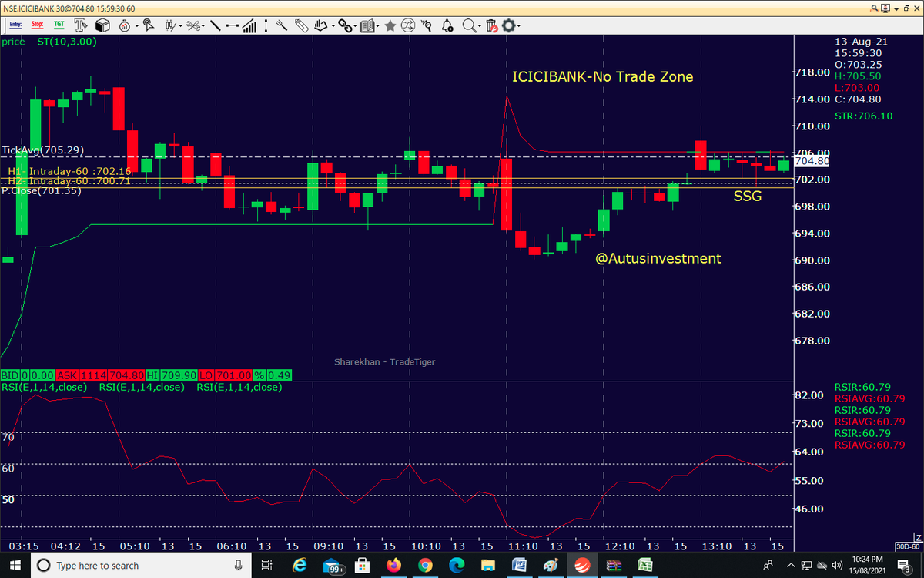Open Firefox from the taskbar
The image size is (924, 578).
point(394,565)
